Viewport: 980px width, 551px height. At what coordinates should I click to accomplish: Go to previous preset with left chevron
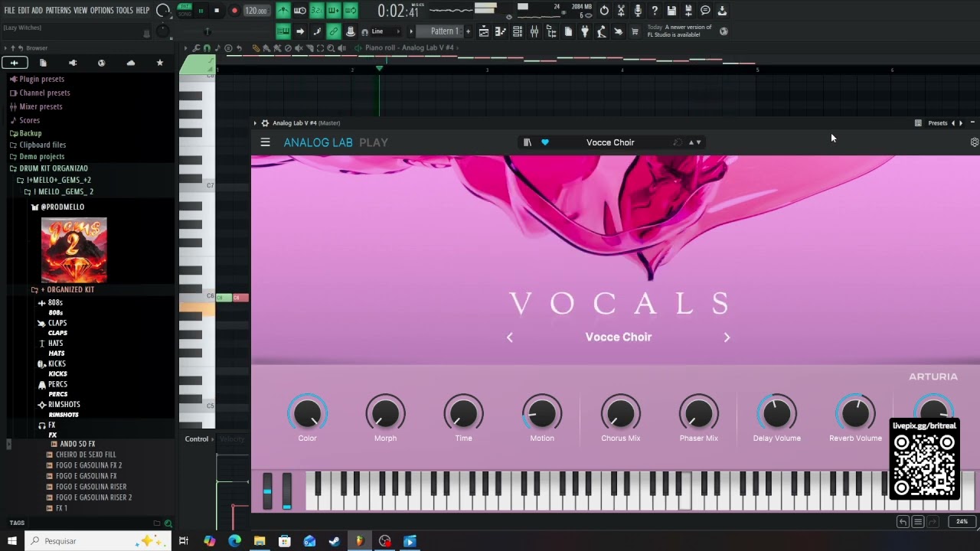point(510,337)
